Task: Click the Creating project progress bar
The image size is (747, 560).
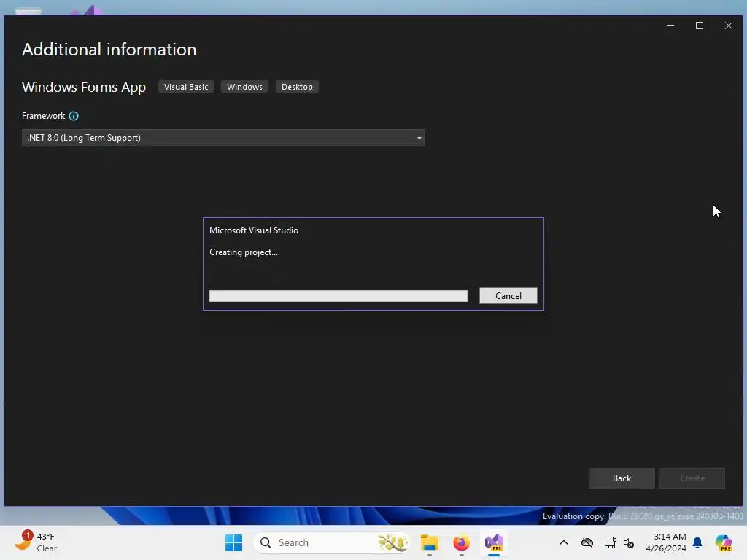Action: (x=338, y=296)
